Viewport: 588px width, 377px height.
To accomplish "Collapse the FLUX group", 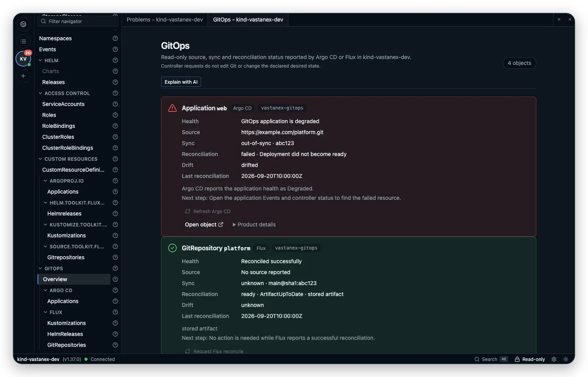I will pyautogui.click(x=45, y=312).
